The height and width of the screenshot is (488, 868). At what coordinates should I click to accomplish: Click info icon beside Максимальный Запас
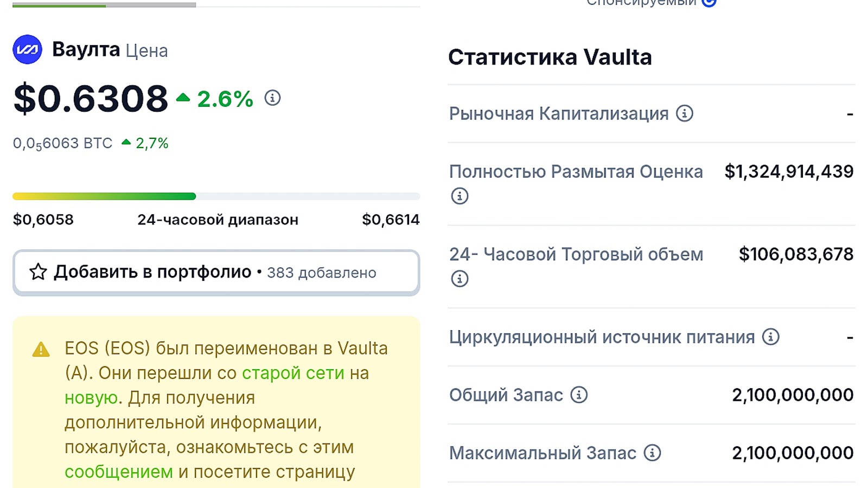coord(652,452)
